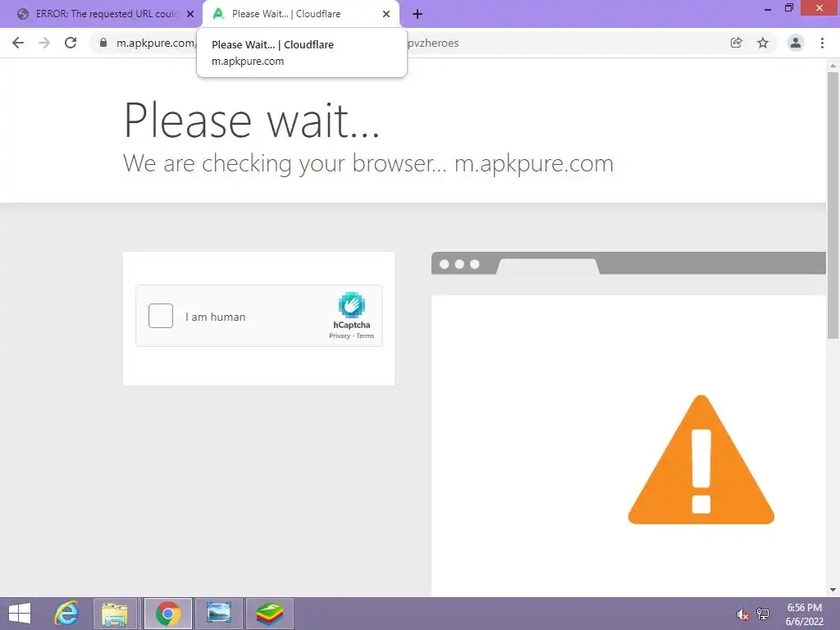Open the network tray icon
The image size is (840, 630).
click(x=763, y=614)
